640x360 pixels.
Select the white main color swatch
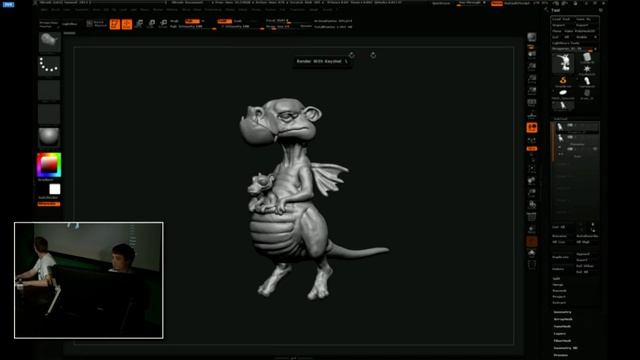(55, 189)
